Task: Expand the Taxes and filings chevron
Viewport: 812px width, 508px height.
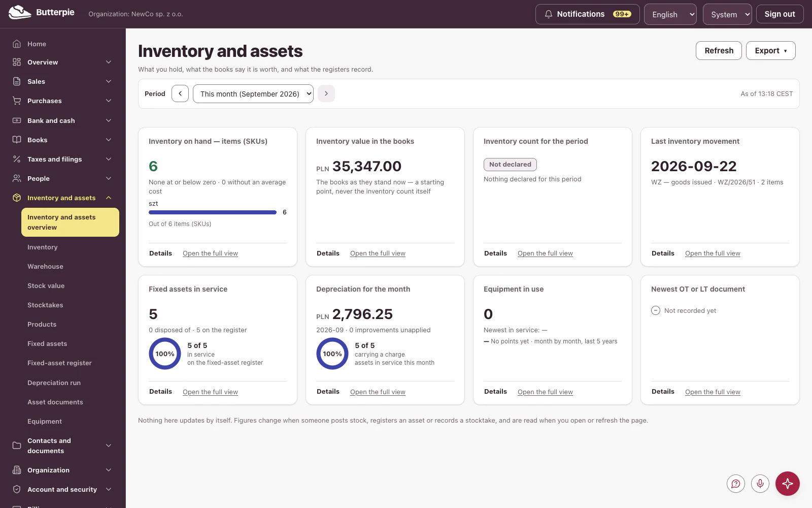Action: pos(109,159)
